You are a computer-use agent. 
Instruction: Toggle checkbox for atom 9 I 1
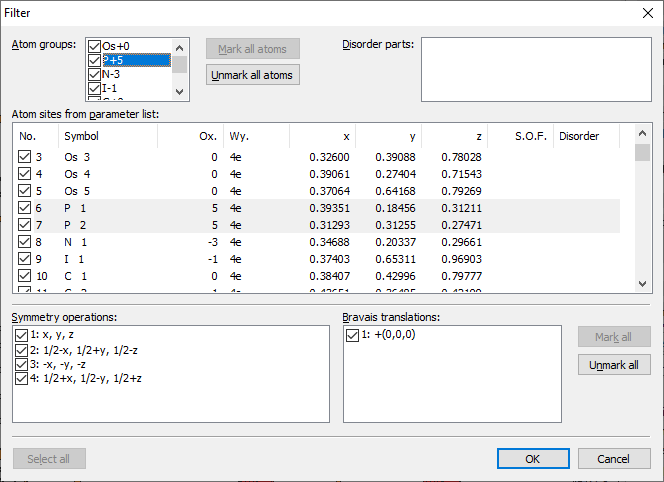[x=25, y=259]
